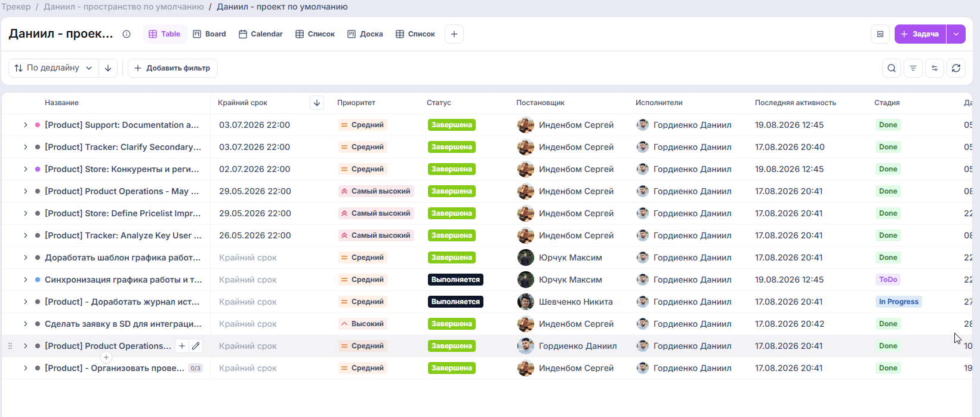Viewport: 980px width, 417px height.
Task: Add subtask plus in Product Operations row
Action: coord(182,346)
